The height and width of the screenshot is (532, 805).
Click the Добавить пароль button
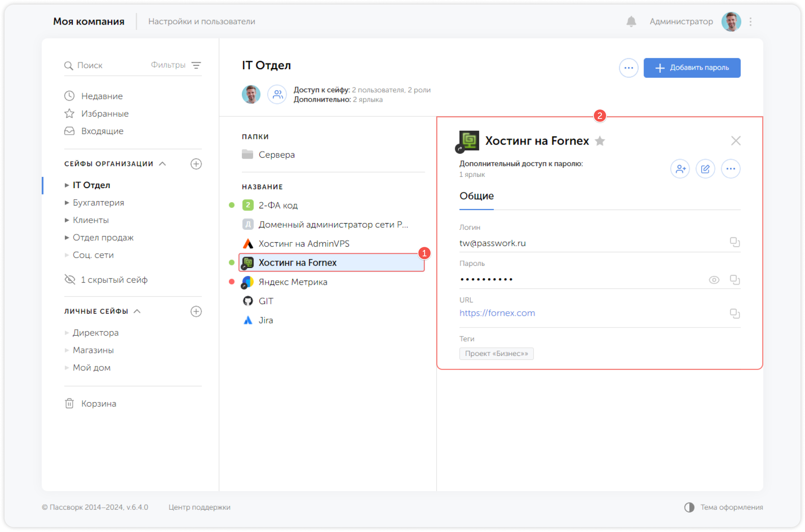click(692, 68)
